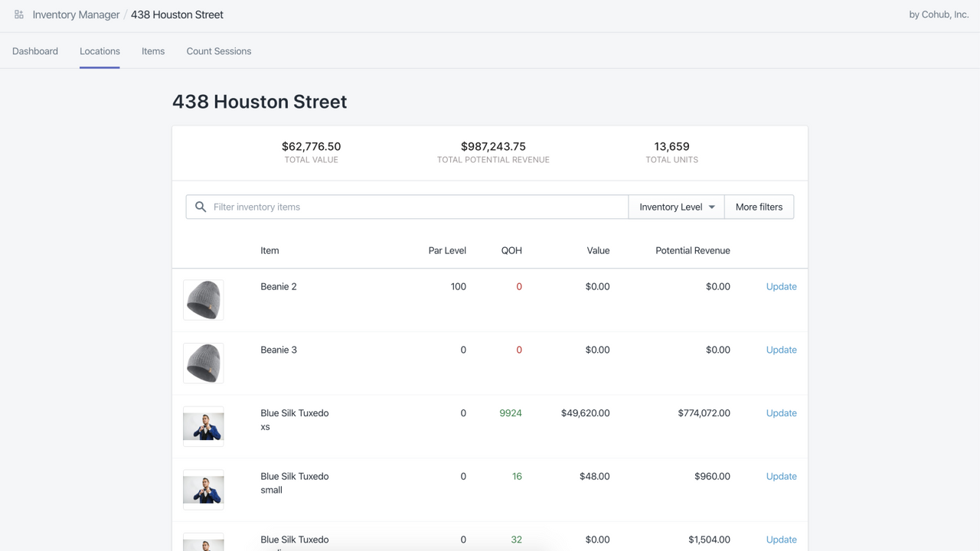This screenshot has height=551, width=980.
Task: Click the Item column header
Action: [x=269, y=250]
